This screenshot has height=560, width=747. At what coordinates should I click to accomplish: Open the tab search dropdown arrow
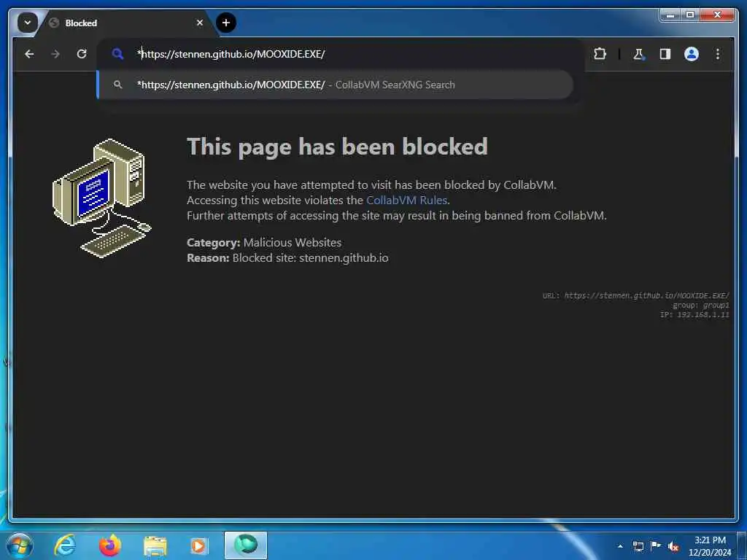[27, 23]
